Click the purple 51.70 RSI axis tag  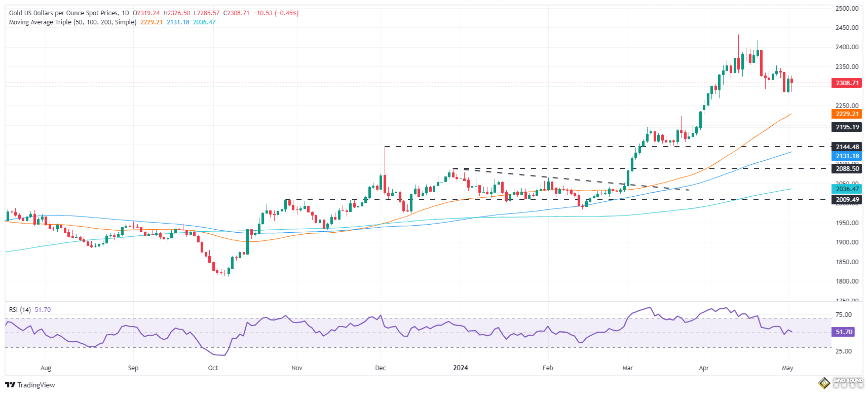(x=843, y=332)
